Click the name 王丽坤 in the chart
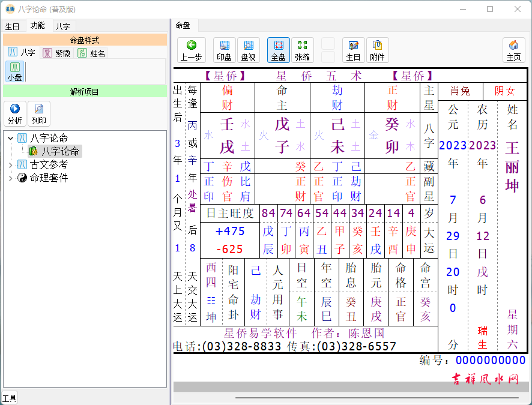 pos(512,167)
